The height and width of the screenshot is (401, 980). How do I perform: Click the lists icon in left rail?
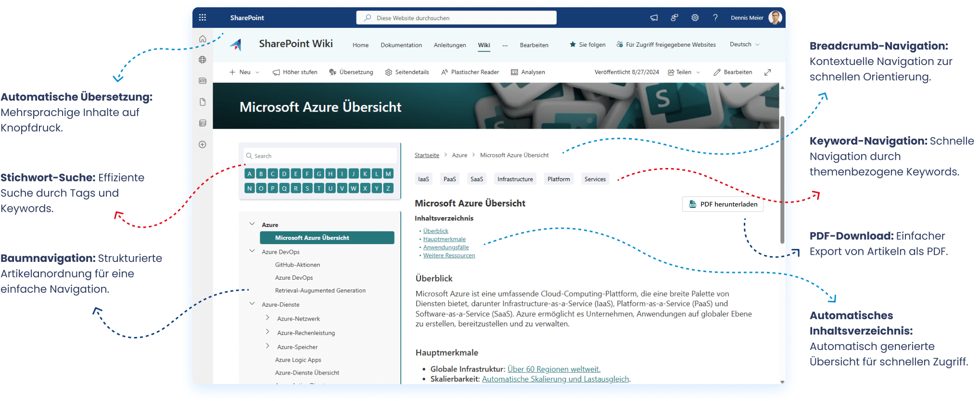[x=203, y=123]
